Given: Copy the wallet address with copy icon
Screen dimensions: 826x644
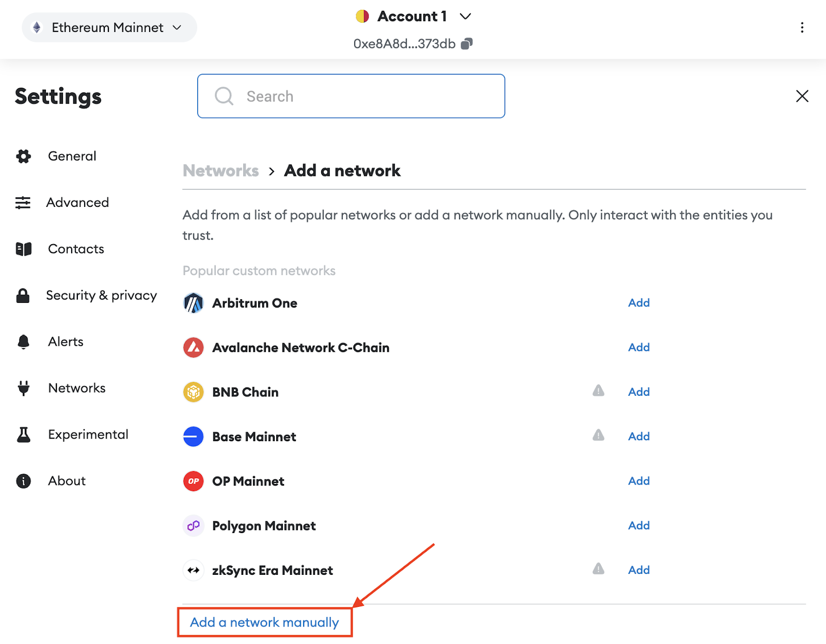Looking at the screenshot, I should point(467,44).
